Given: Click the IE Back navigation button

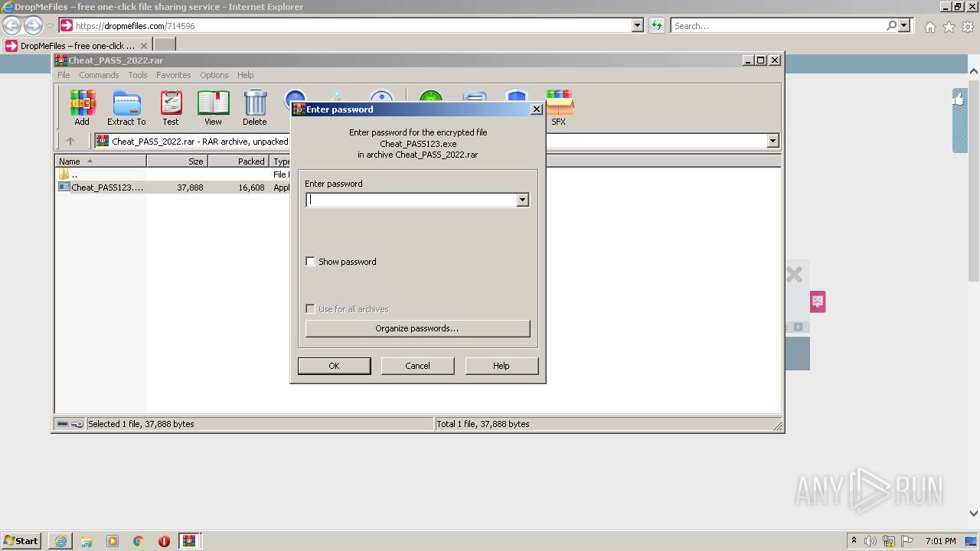Looking at the screenshot, I should [11, 25].
